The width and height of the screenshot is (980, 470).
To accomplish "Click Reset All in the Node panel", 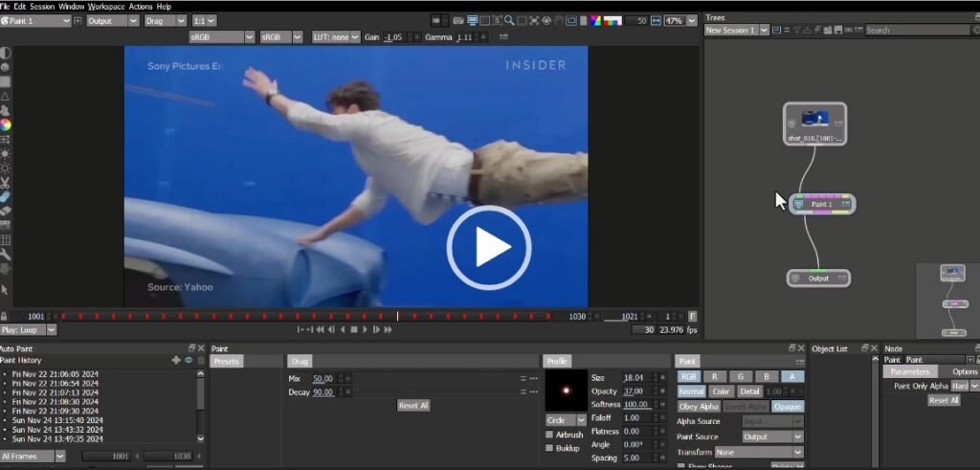I will pyautogui.click(x=943, y=401).
